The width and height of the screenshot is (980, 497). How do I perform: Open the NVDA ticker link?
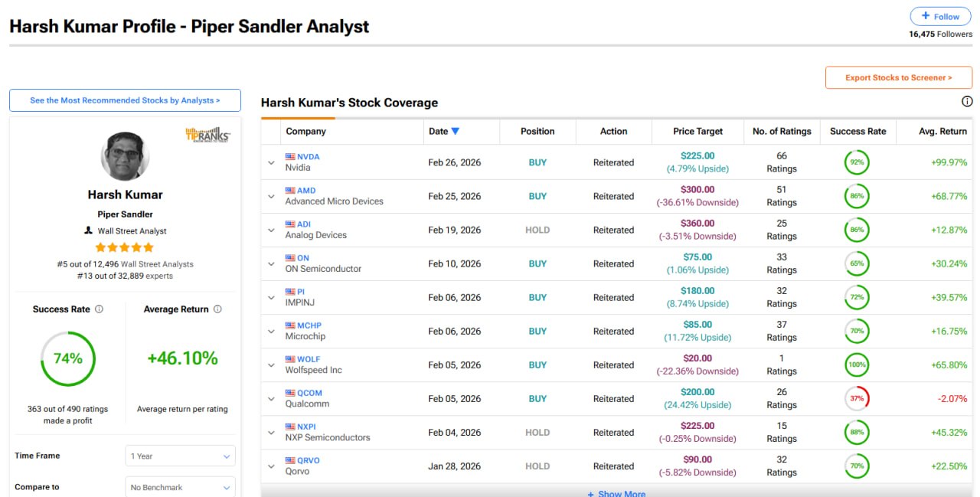pyautogui.click(x=309, y=156)
